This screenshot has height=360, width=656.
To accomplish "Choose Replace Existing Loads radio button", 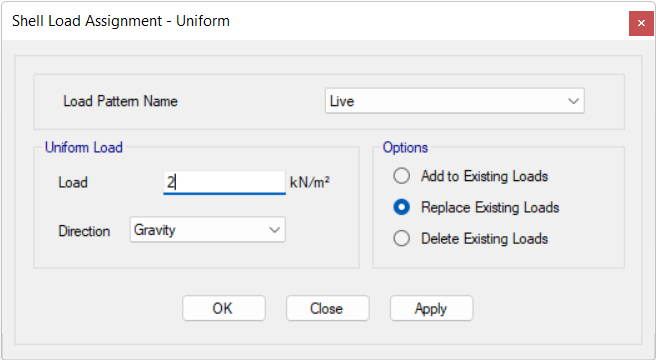I will [401, 207].
